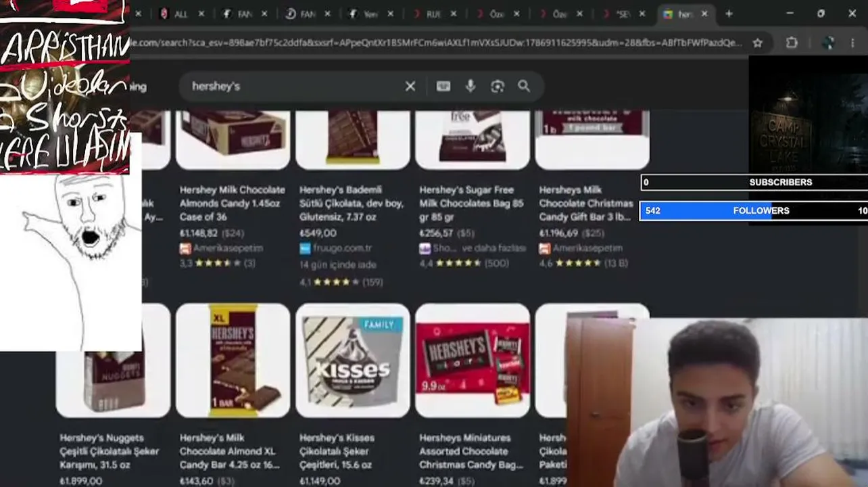The image size is (868, 487).
Task: Click the 3,3 star rating with (3) reviews
Action: pyautogui.click(x=218, y=263)
